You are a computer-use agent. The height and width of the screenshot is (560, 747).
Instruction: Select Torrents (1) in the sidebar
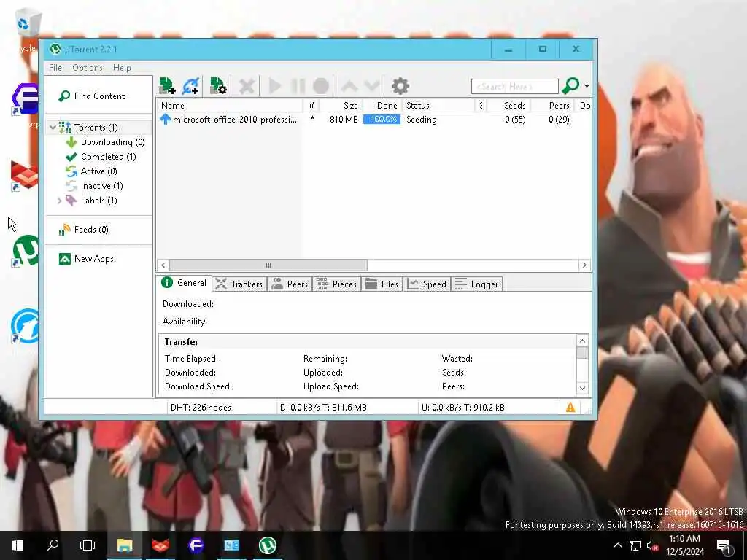coord(96,127)
